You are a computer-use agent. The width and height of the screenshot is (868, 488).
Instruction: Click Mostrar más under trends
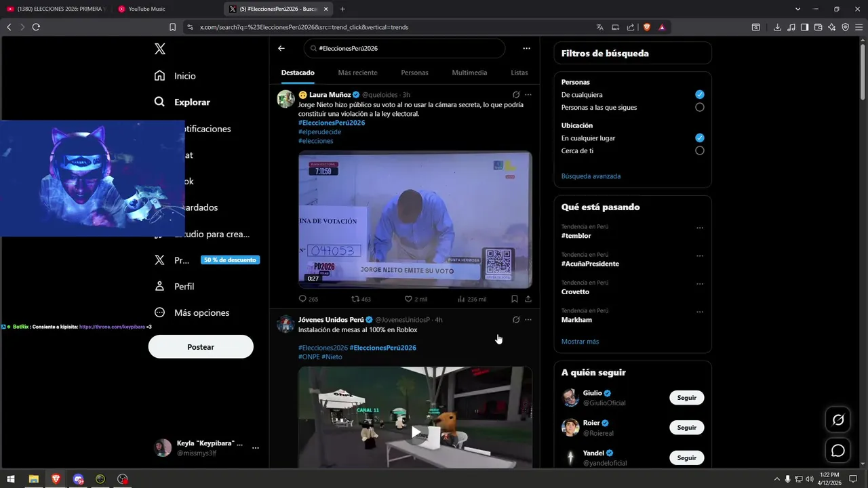click(x=580, y=342)
